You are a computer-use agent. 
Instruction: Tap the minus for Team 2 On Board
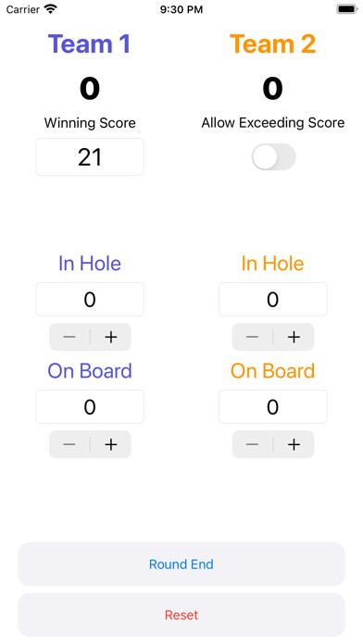253,444
